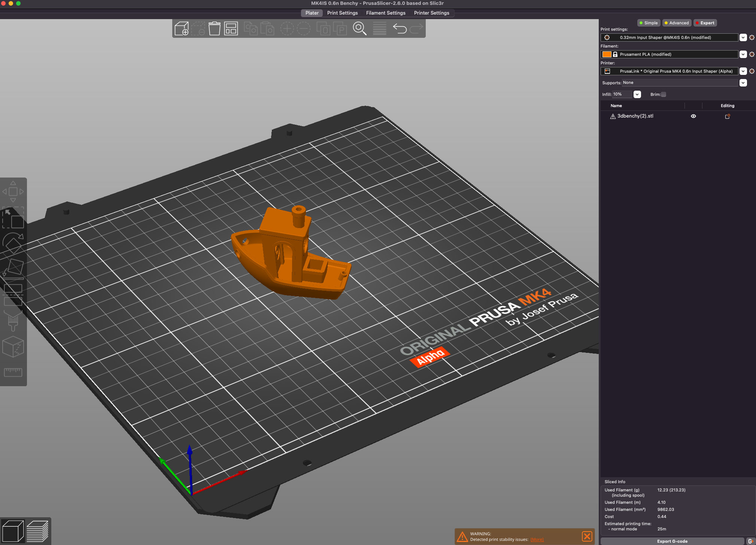Click the Add instance plus circle icon

point(287,28)
